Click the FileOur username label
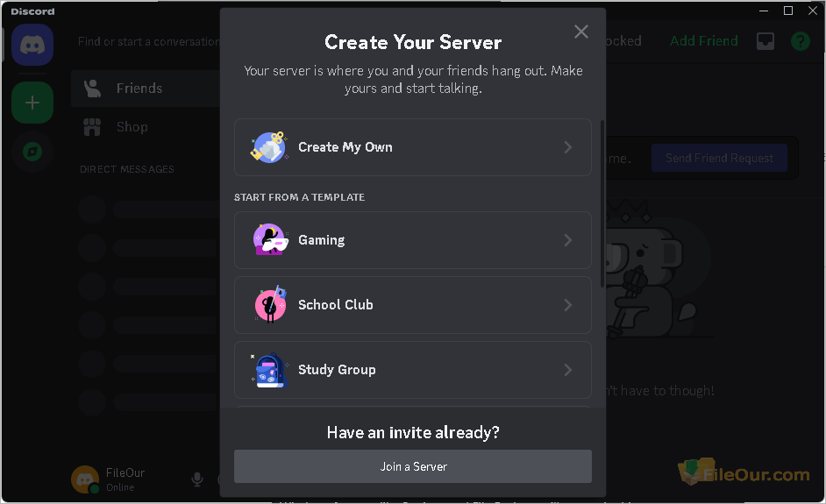This screenshot has width=826, height=504. (x=125, y=472)
